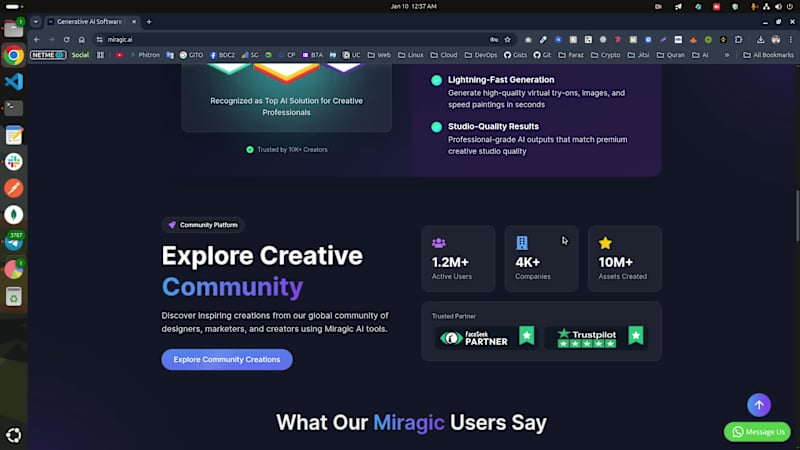The height and width of the screenshot is (450, 800).
Task: Open the text editor notes dock icon
Action: [14, 135]
